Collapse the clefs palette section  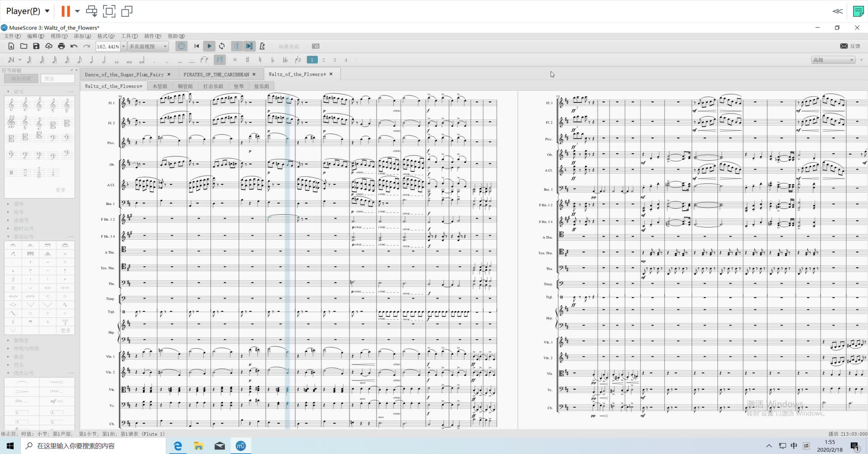(8, 92)
